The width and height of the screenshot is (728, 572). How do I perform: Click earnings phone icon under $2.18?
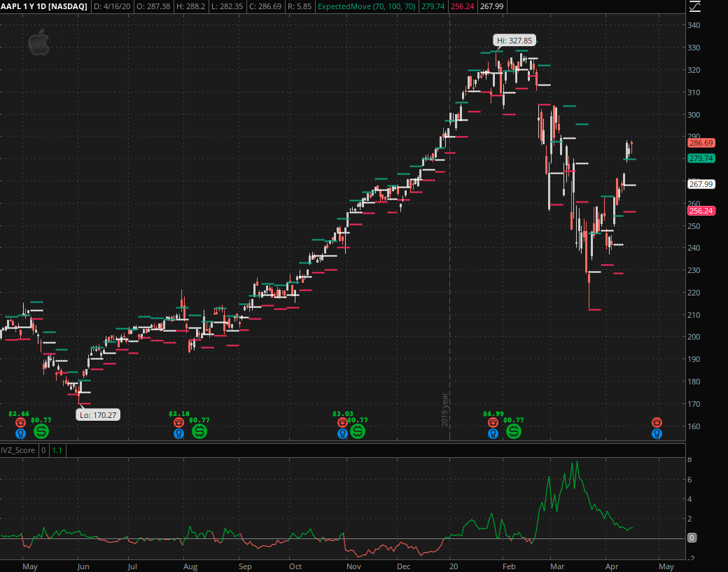[178, 422]
